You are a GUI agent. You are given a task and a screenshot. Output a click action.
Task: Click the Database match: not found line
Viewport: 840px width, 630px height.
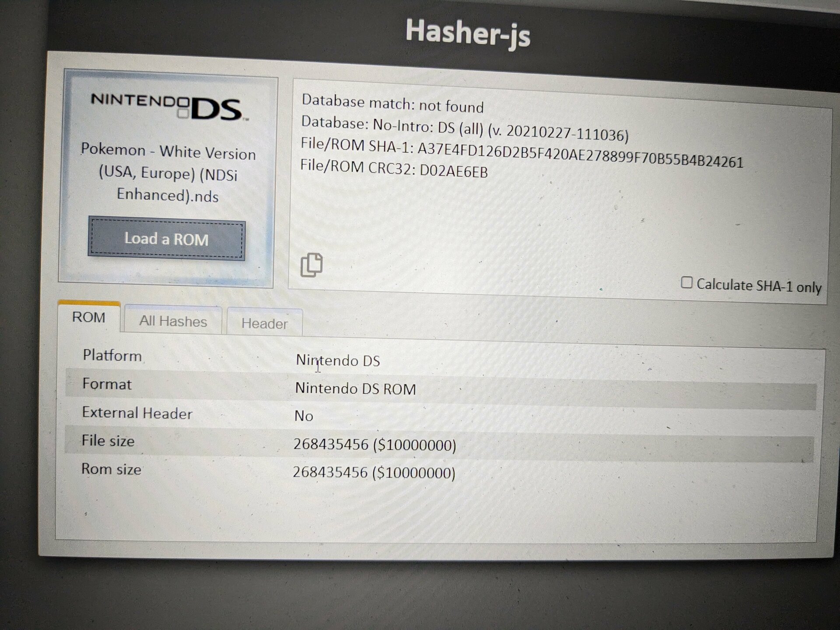coord(392,104)
